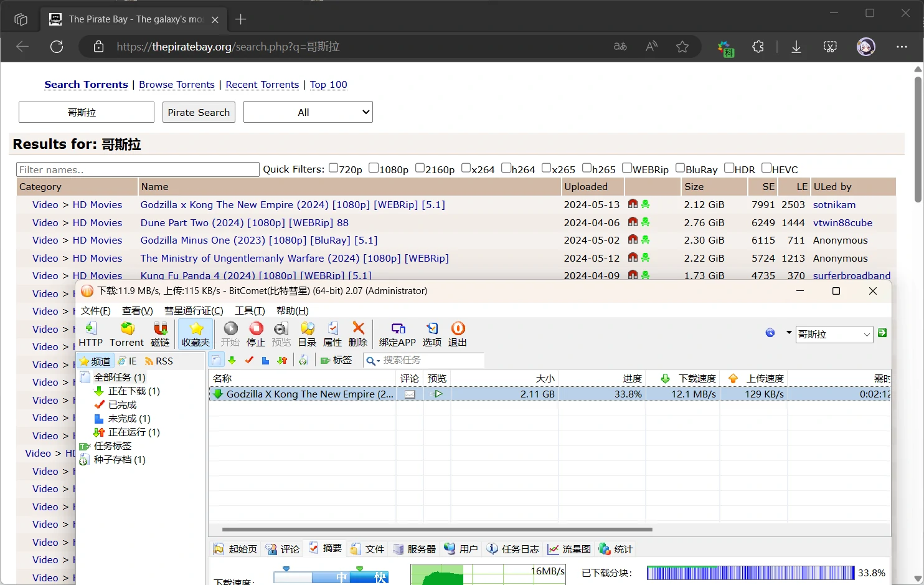
Task: Click the 已下载分块 pieces progress bar
Action: coord(751,573)
